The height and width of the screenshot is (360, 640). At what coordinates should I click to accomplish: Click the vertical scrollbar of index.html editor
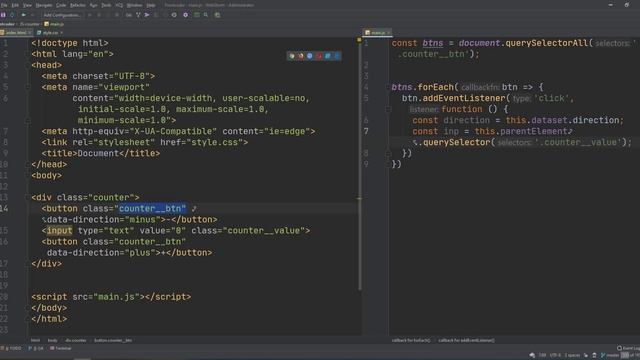pos(360,167)
